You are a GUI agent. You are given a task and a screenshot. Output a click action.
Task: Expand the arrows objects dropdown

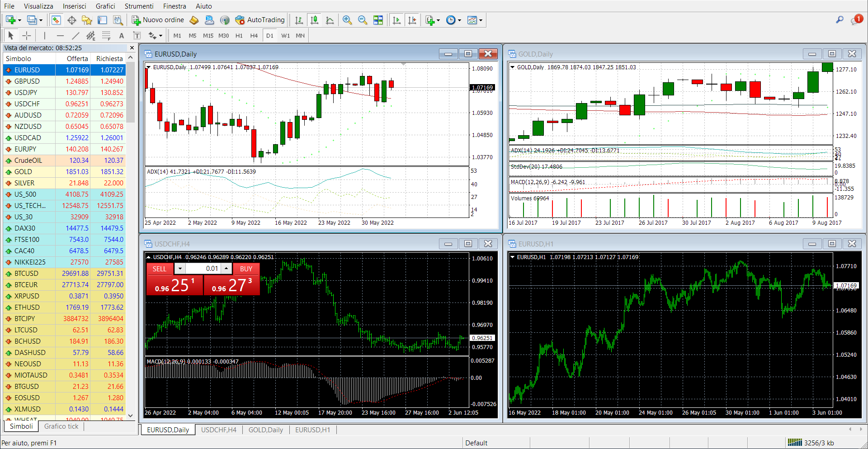(160, 36)
